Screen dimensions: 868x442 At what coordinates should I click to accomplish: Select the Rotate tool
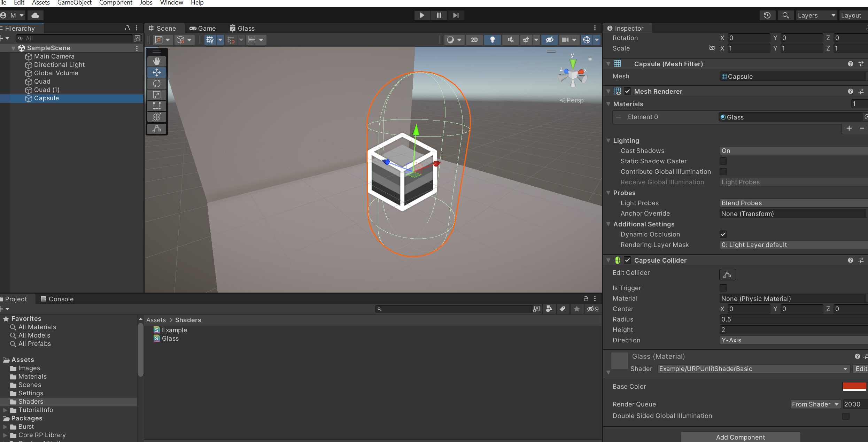[156, 83]
